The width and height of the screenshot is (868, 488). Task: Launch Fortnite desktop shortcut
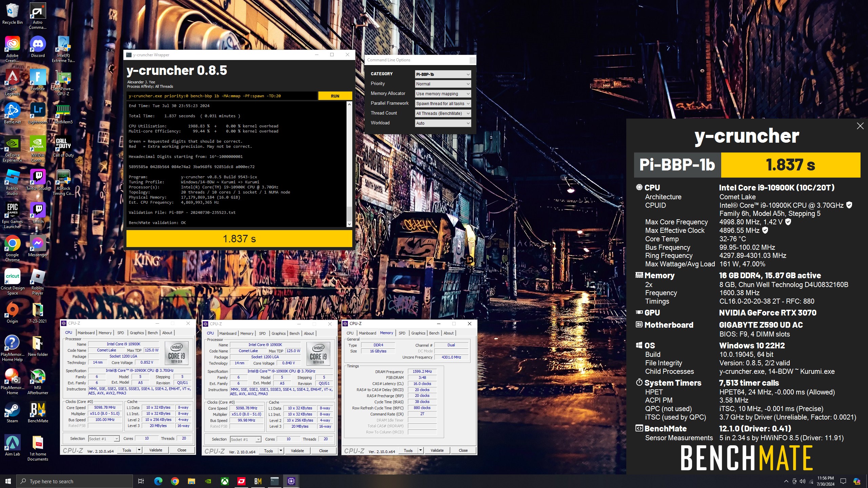coord(38,80)
